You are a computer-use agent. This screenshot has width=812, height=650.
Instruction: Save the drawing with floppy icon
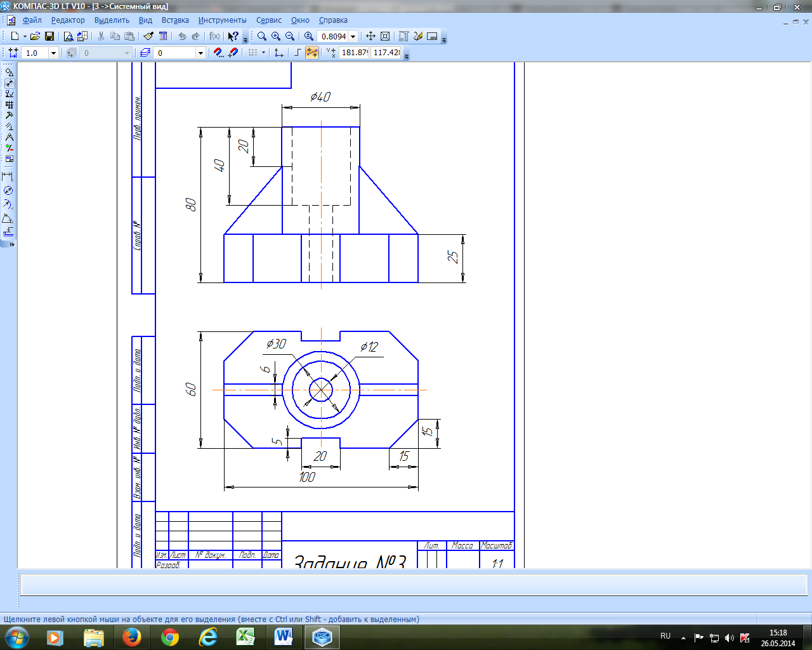click(49, 36)
